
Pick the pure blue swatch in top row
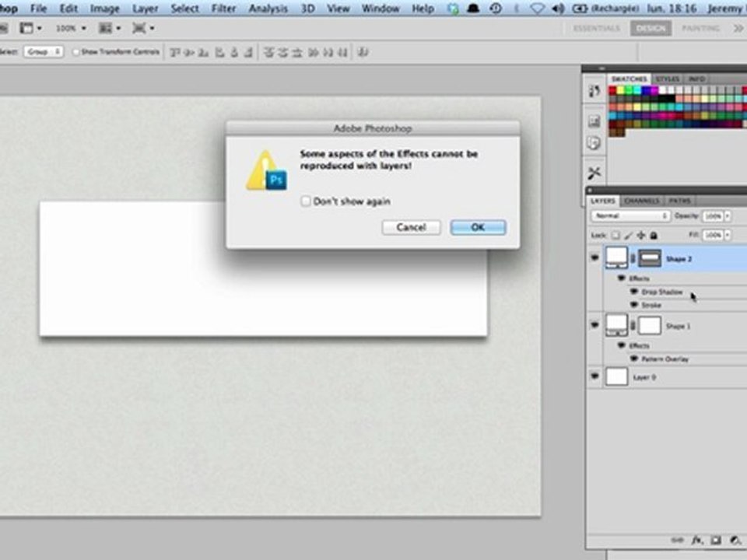tap(646, 90)
